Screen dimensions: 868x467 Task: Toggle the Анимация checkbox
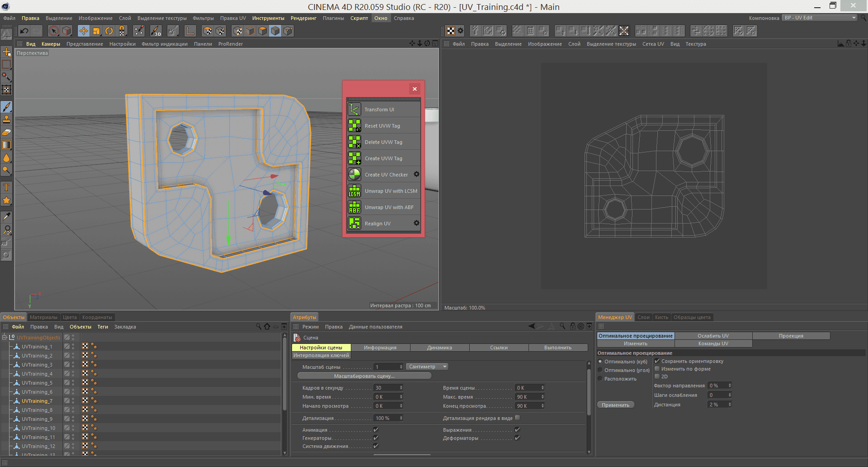coord(376,430)
